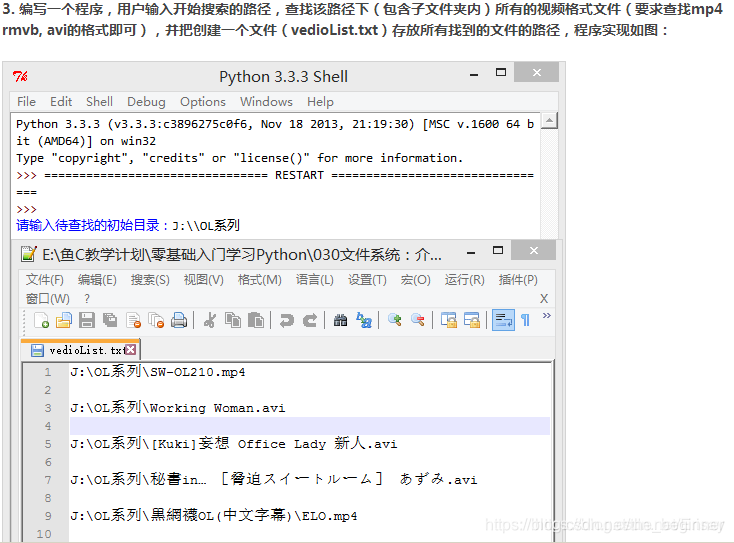The height and width of the screenshot is (543, 734).
Task: Close the vedioList.txt tab with its X
Action: point(131,350)
